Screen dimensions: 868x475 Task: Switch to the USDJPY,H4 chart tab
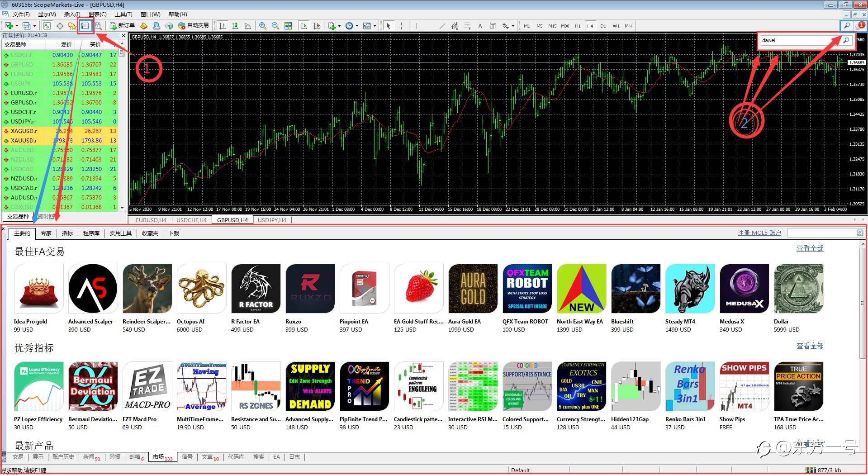(x=272, y=220)
